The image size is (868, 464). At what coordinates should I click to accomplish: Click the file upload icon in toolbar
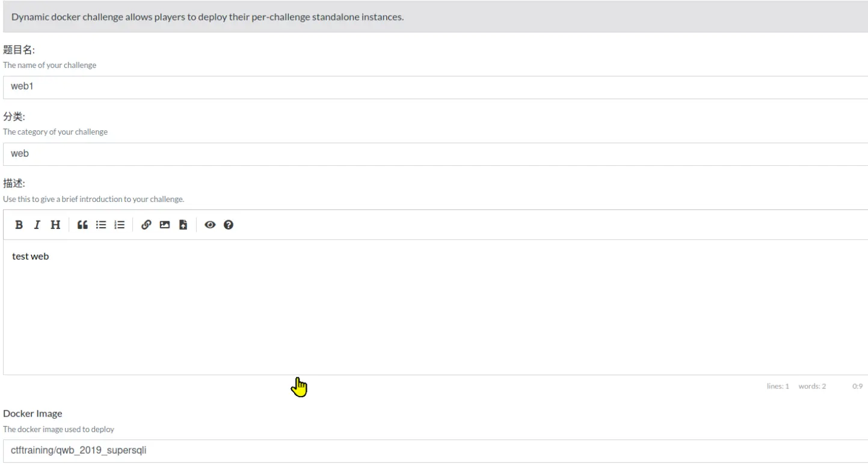183,225
